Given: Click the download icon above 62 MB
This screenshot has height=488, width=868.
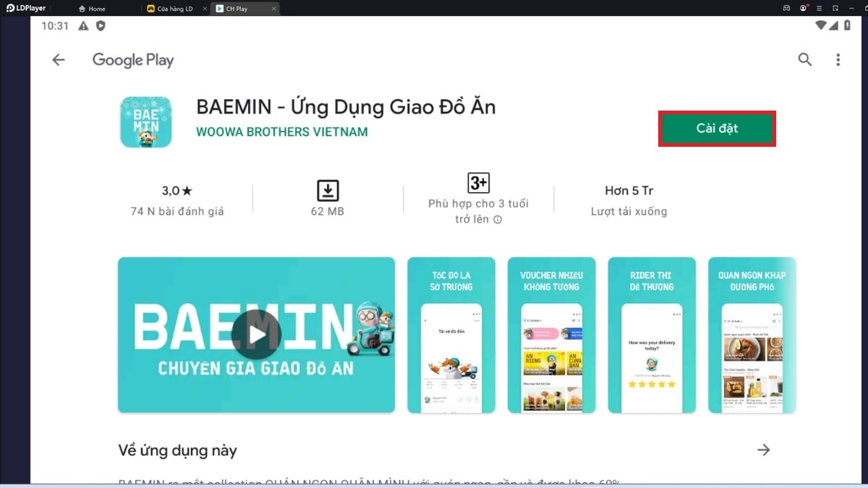Looking at the screenshot, I should [329, 190].
